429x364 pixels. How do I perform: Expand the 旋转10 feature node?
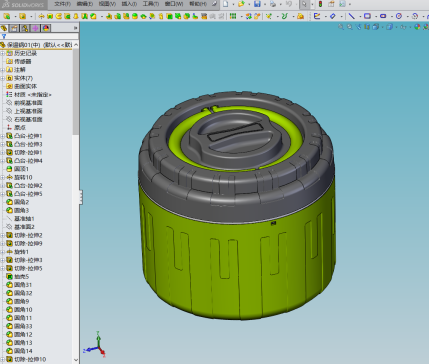click(3, 177)
